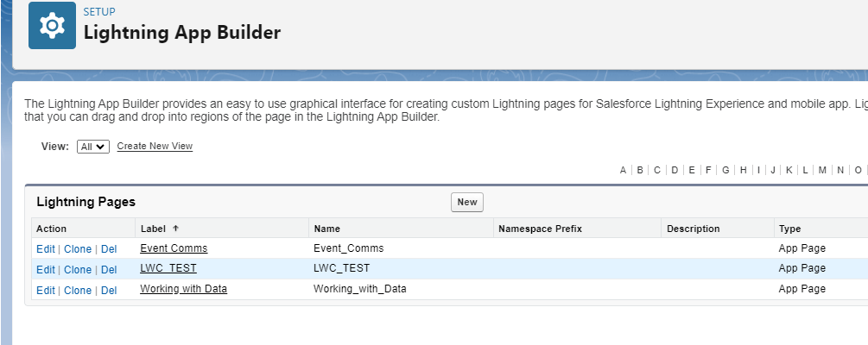868x345 pixels.
Task: Filter list by letter B
Action: click(640, 170)
